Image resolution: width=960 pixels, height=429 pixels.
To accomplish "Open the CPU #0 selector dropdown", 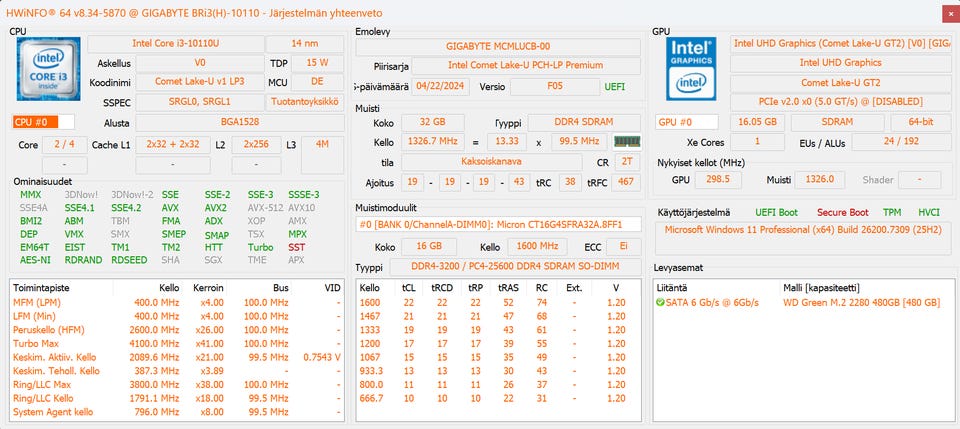I will (x=43, y=122).
